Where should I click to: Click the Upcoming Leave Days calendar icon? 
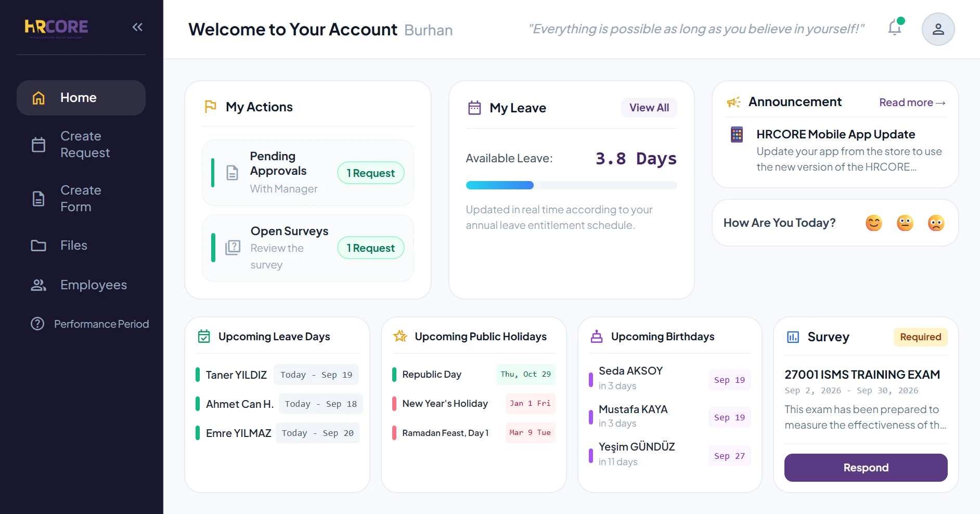tap(204, 337)
